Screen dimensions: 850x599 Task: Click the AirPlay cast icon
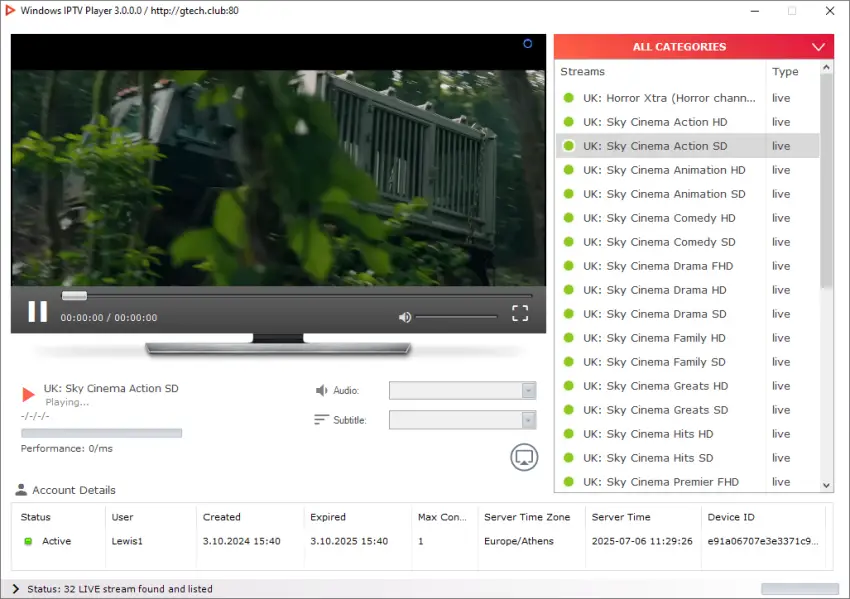click(524, 458)
